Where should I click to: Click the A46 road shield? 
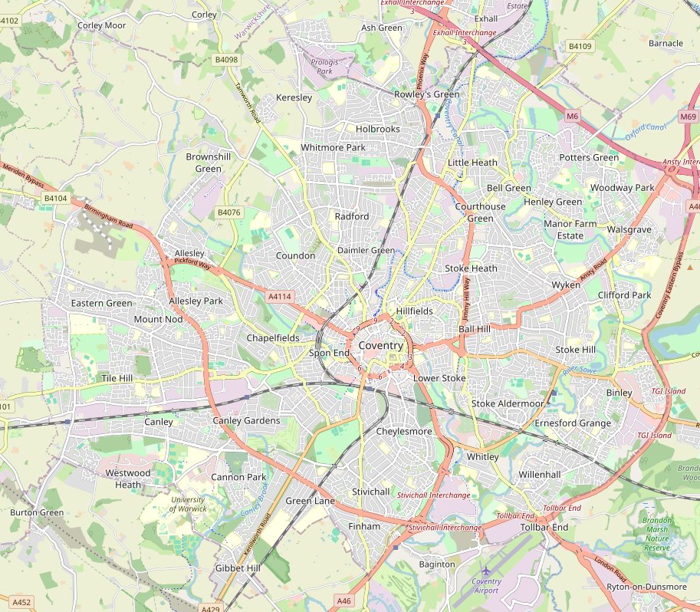coord(343,600)
